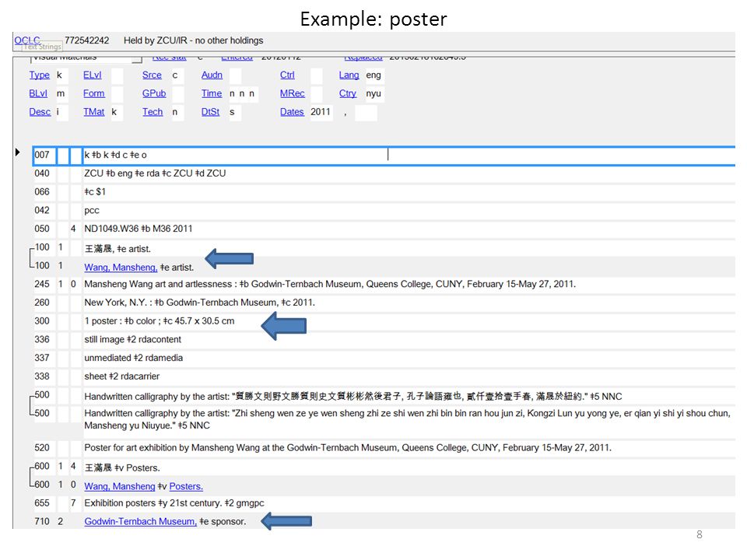Click the 050 field ND1049.W36 call number
This screenshot has height=560, width=747.
[x=139, y=229]
